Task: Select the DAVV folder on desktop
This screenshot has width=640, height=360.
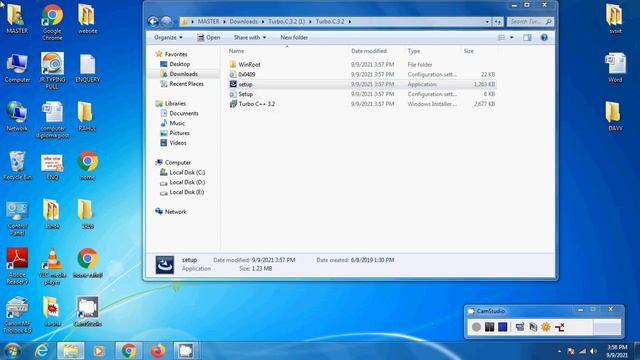Action: click(616, 116)
